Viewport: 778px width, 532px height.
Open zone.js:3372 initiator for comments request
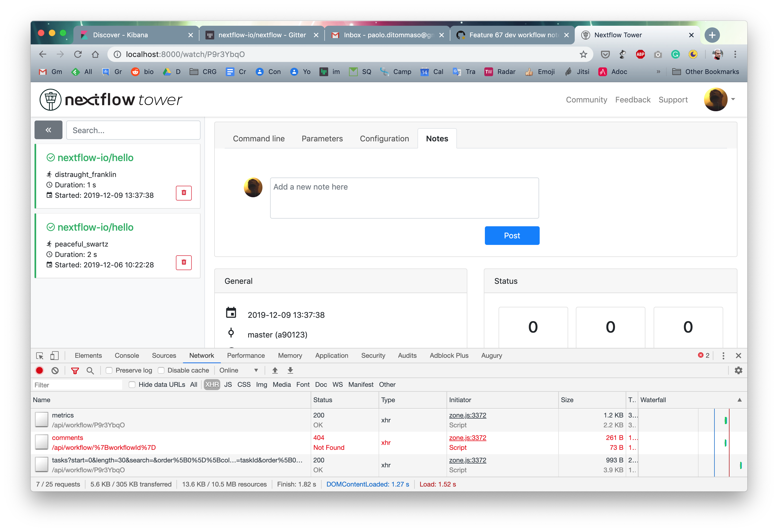467,437
